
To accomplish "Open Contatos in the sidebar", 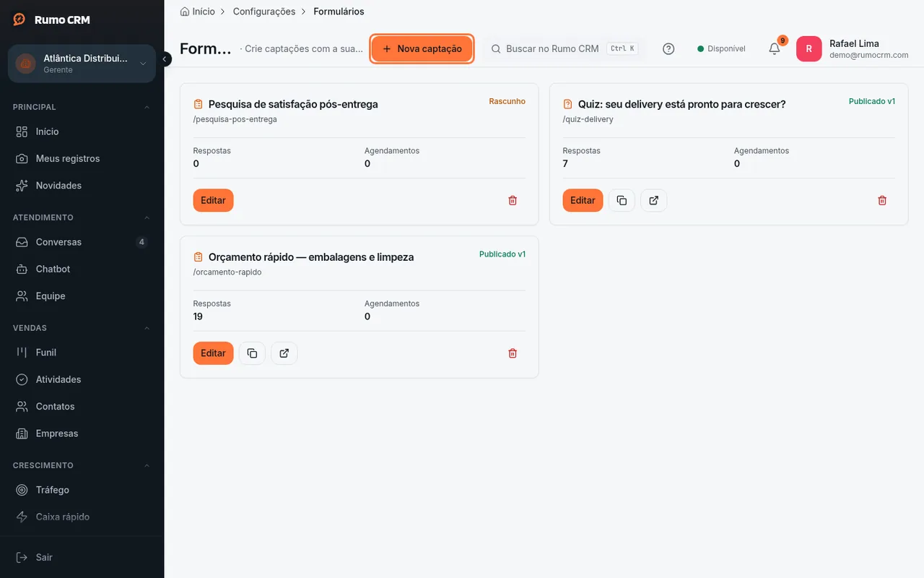I will [x=82, y=407].
